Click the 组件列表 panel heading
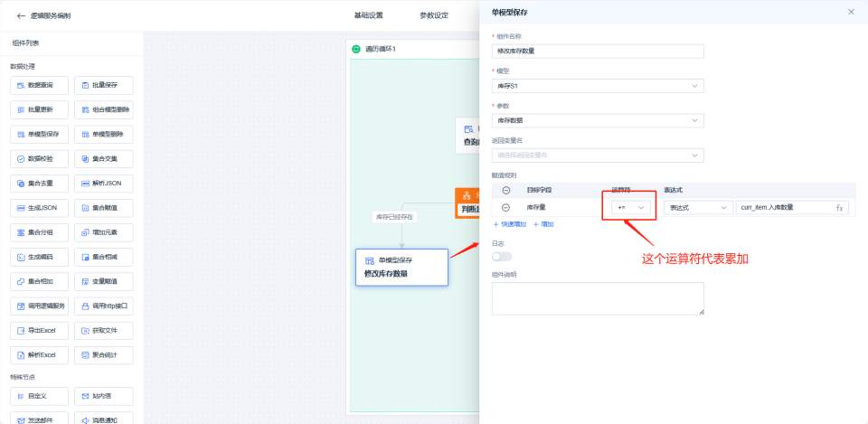The height and width of the screenshot is (424, 868). coord(26,43)
